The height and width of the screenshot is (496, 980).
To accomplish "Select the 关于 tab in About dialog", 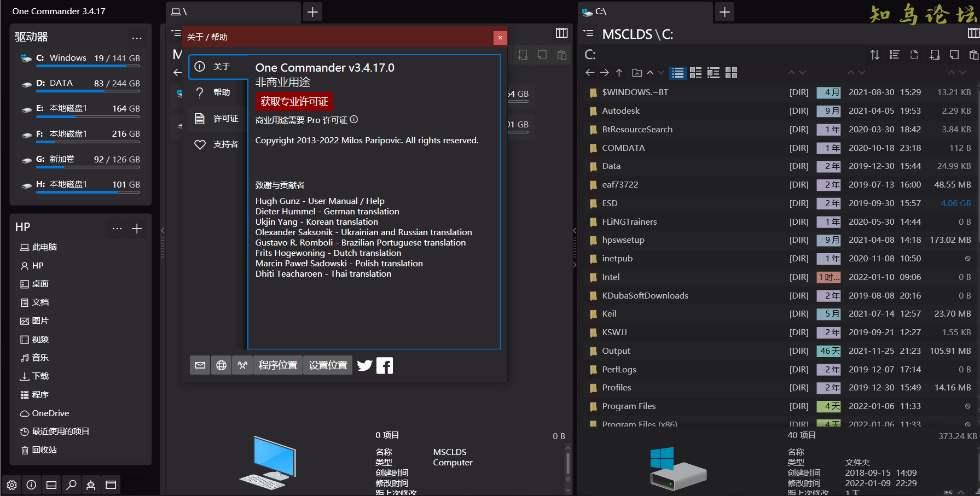I will (x=217, y=67).
